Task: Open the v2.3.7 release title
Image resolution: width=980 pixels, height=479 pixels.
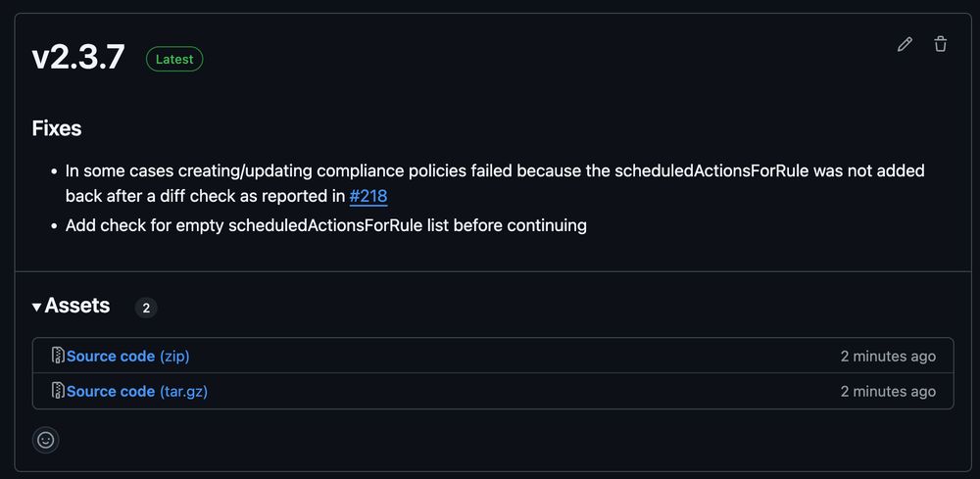Action: [x=78, y=58]
